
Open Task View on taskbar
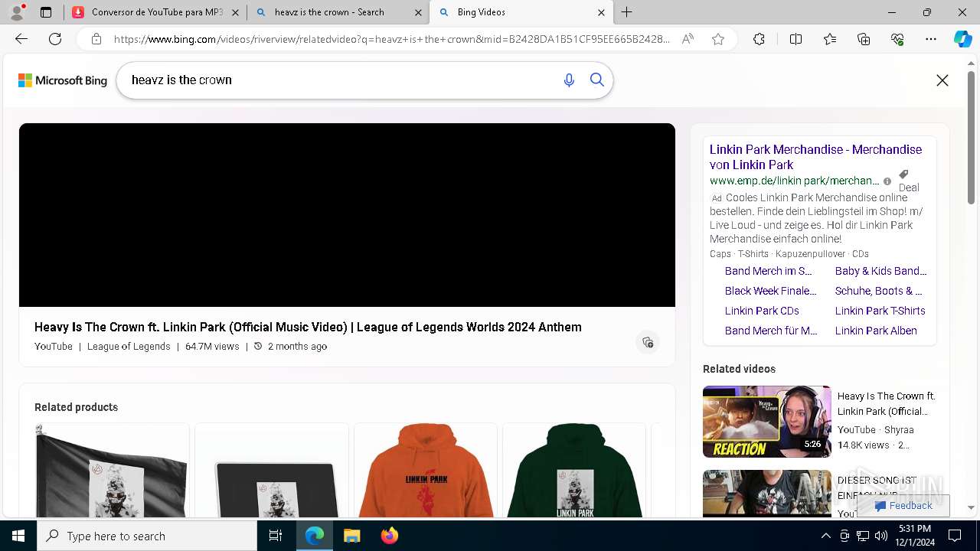point(276,536)
